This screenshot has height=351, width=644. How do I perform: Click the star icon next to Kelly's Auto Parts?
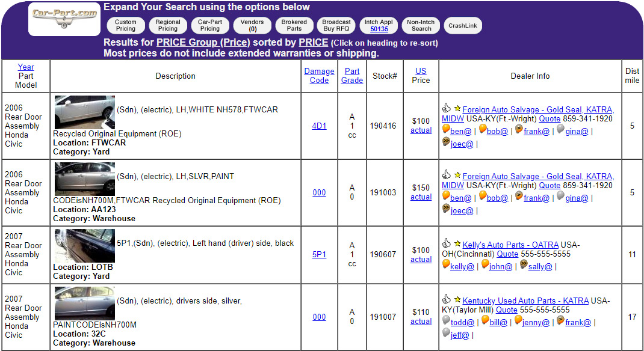point(457,244)
